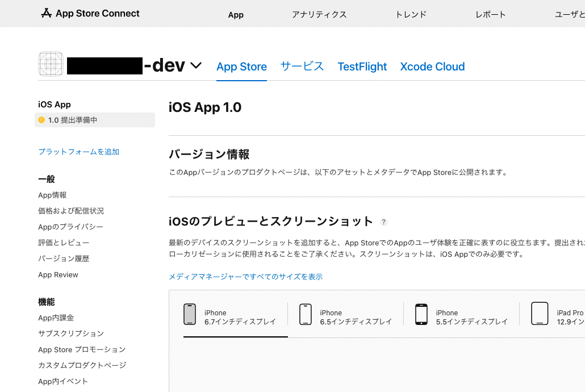The height and width of the screenshot is (392, 585).
Task: Click the App Store Connect logo icon
Action: click(x=43, y=12)
